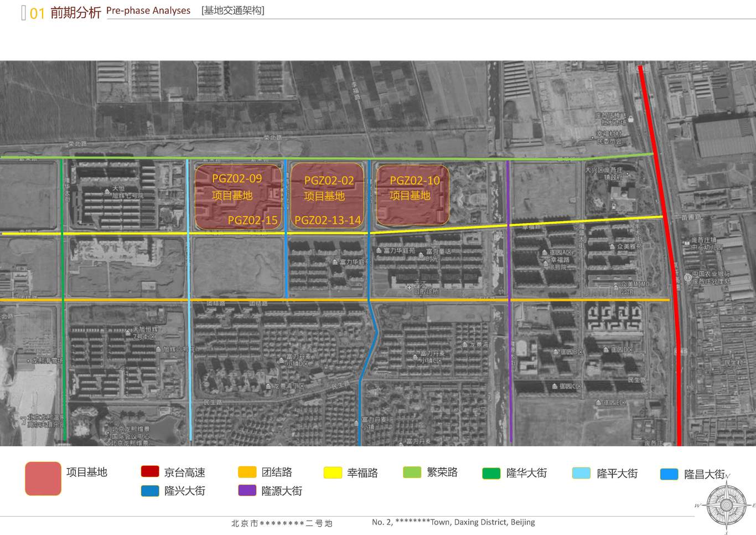Viewport: 756px width, 535px height.
Task: Click the 隆兴大街 legend text
Action: (x=184, y=491)
